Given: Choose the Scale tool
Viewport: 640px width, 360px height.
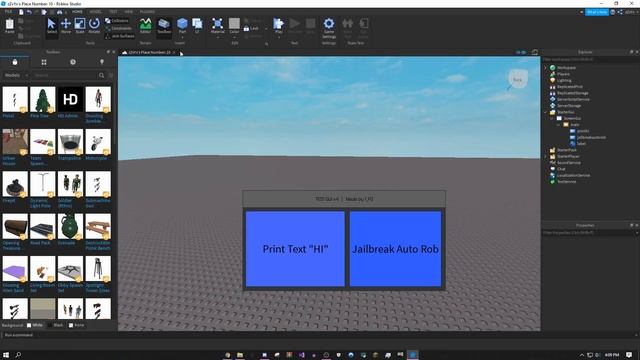Looking at the screenshot, I should (x=80, y=26).
